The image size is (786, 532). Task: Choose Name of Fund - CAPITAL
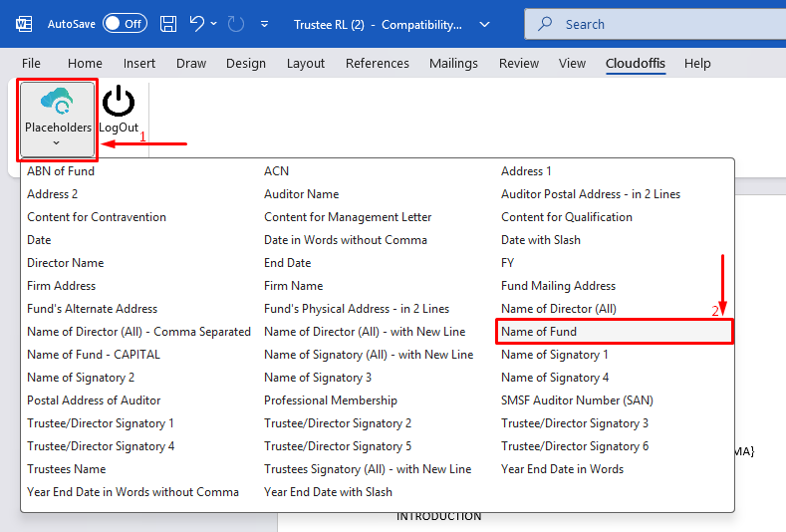pyautogui.click(x=94, y=355)
